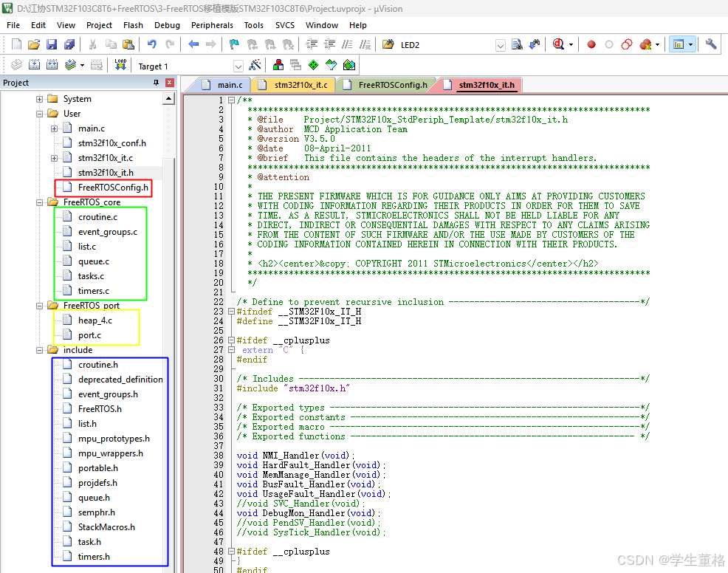Collapse the FreeRTOS_port group
The height and width of the screenshot is (573, 728).
[x=39, y=306]
